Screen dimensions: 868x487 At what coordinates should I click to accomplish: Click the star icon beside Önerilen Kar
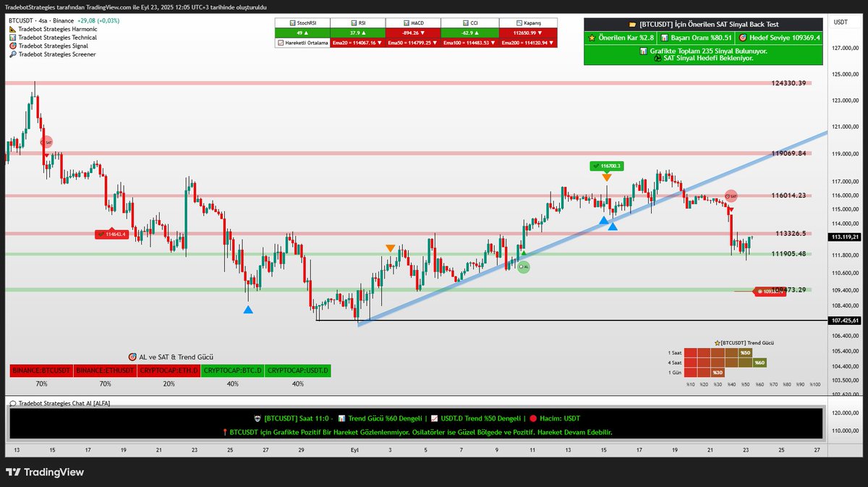click(592, 37)
